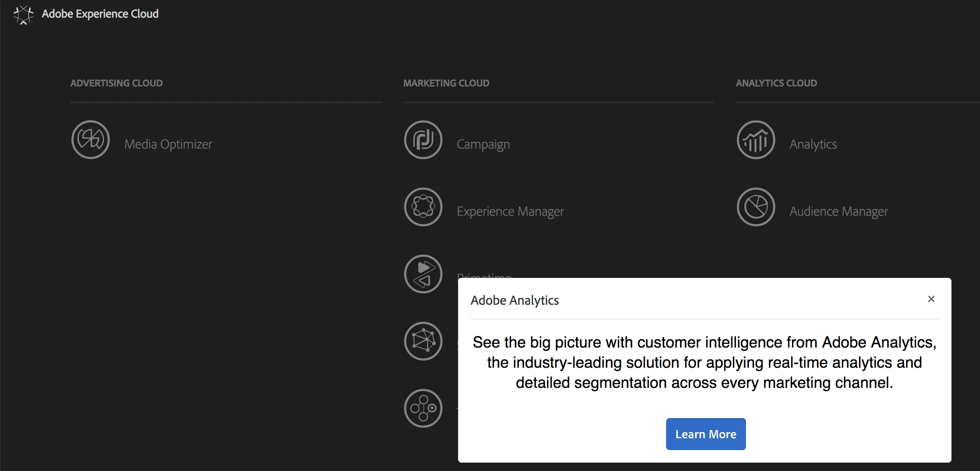The height and width of the screenshot is (471, 980).
Task: Open the Audience Manager text link
Action: [838, 211]
